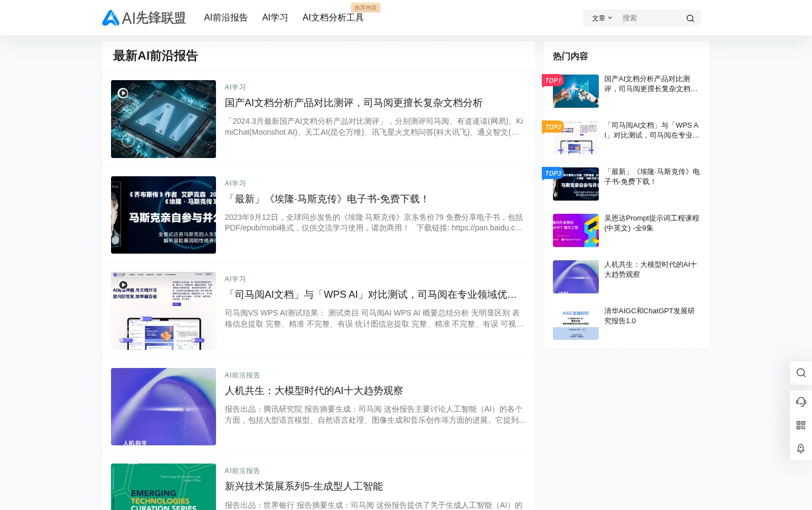Viewport: 812px width, 510px height.
Task: Click the AI先锋联盟 site logo
Action: tap(144, 18)
